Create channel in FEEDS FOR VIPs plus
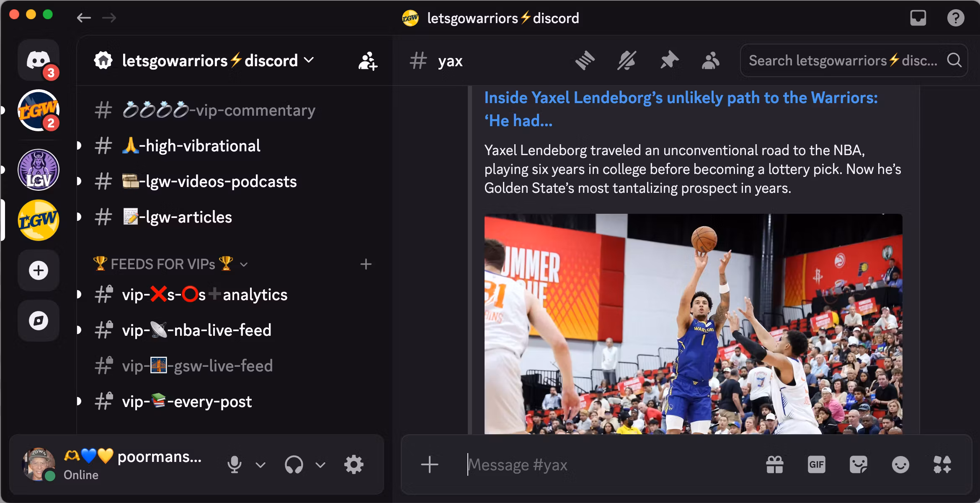980x503 pixels. pos(366,264)
